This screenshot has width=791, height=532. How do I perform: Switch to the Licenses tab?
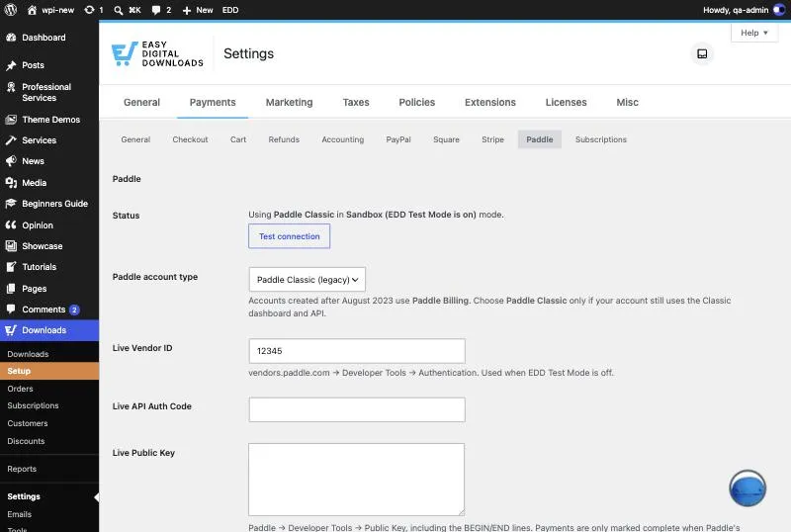coord(566,102)
